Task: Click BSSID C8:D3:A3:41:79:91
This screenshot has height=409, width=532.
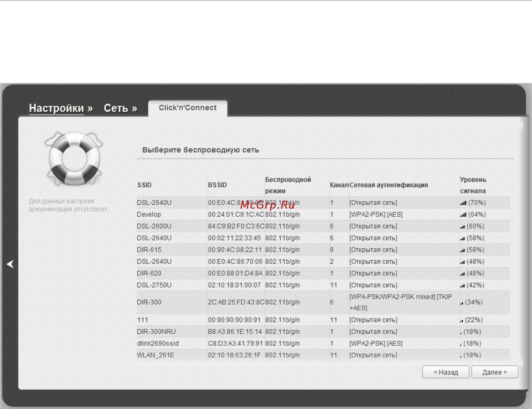Action: [x=235, y=344]
